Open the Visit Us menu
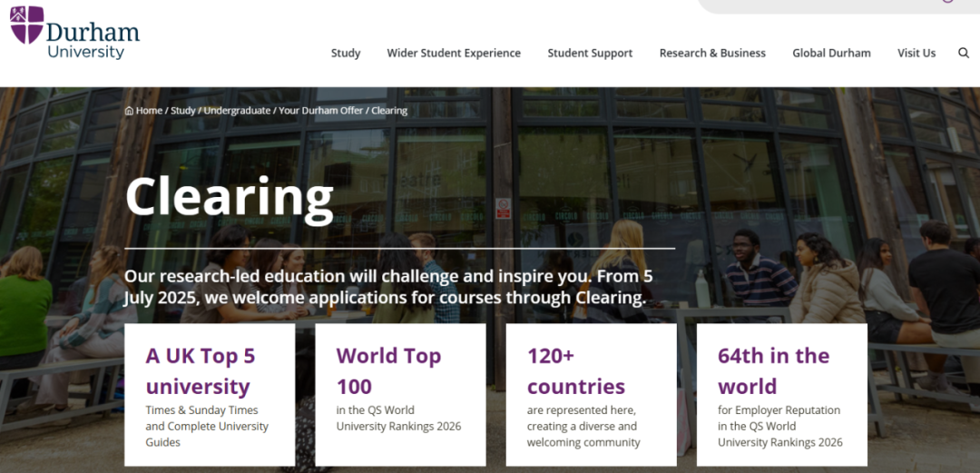Screen dimensions: 980x473 coord(916,54)
